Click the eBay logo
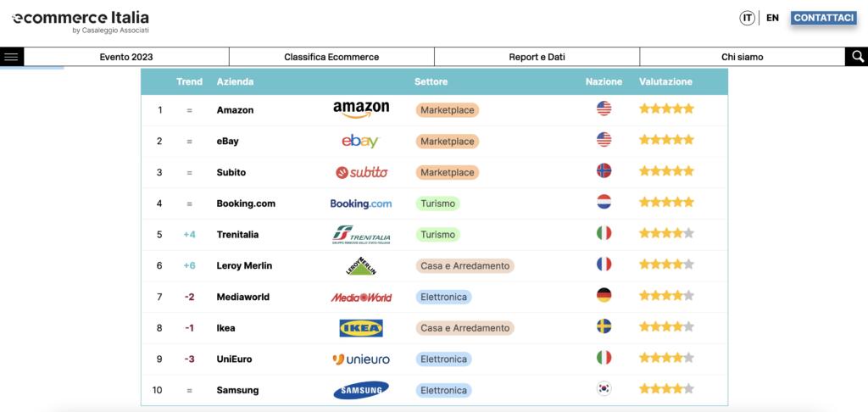Image resolution: width=868 pixels, height=412 pixels. (x=361, y=141)
